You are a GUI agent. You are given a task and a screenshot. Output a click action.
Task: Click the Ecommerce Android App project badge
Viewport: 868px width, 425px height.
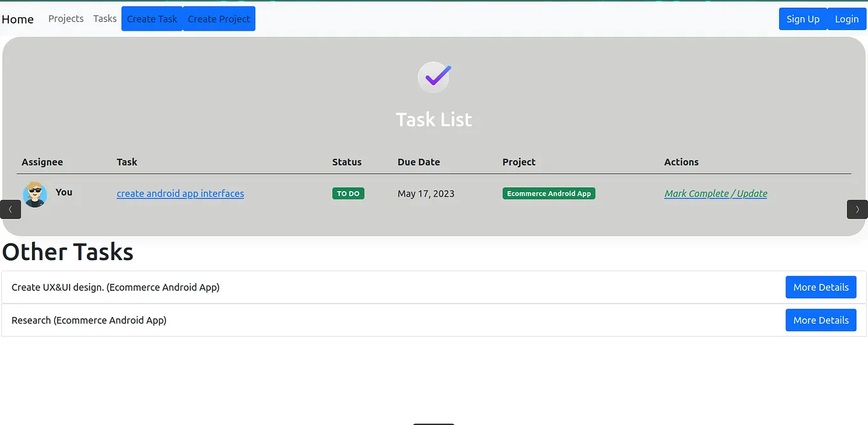point(548,193)
